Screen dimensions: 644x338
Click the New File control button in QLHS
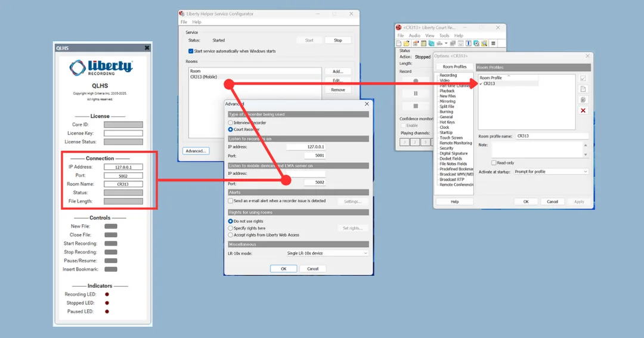(x=110, y=227)
